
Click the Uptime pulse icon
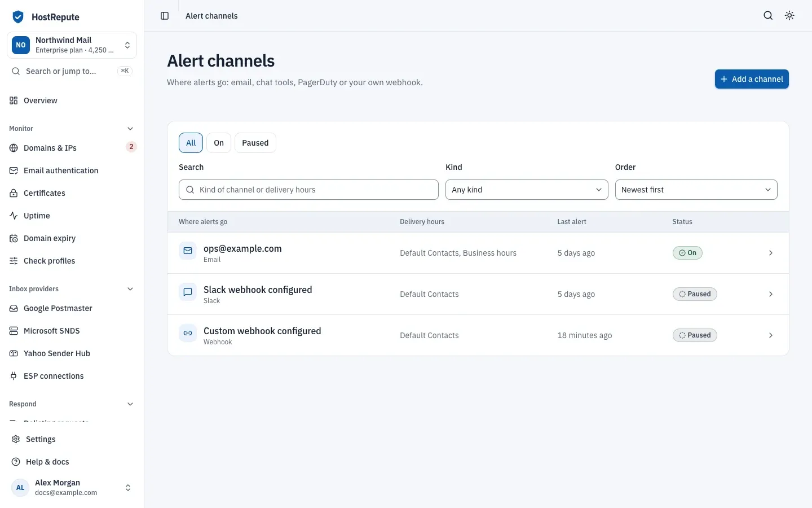coord(14,216)
